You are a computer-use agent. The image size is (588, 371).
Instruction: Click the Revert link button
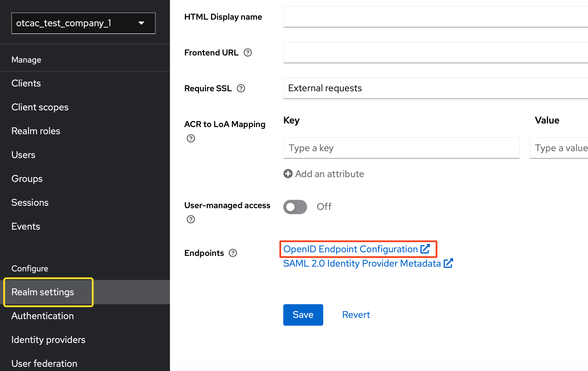coord(356,315)
